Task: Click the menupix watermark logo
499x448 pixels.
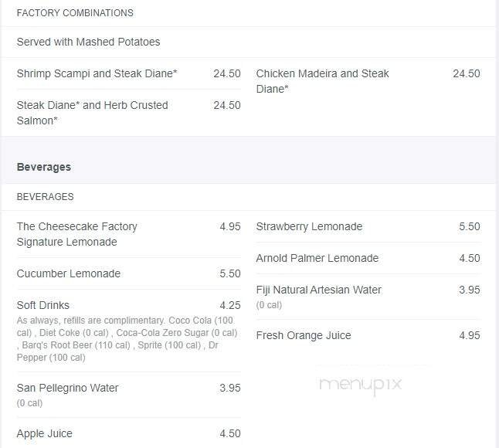Action: point(360,384)
